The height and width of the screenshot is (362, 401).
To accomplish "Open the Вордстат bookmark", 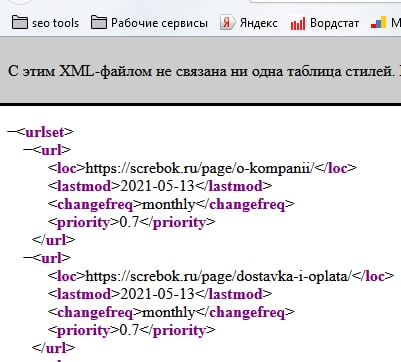I will (x=324, y=23).
